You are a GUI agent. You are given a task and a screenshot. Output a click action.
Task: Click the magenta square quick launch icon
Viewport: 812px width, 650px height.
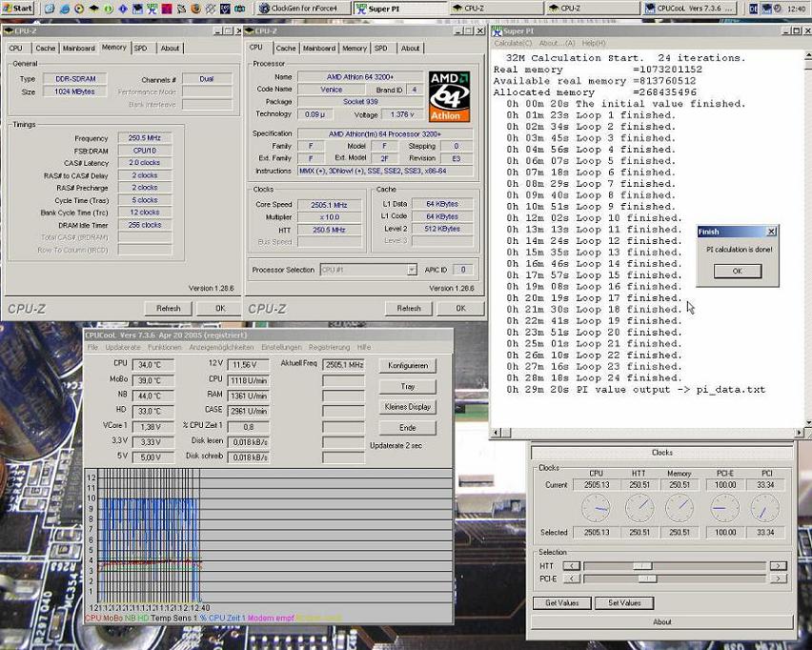point(166,9)
